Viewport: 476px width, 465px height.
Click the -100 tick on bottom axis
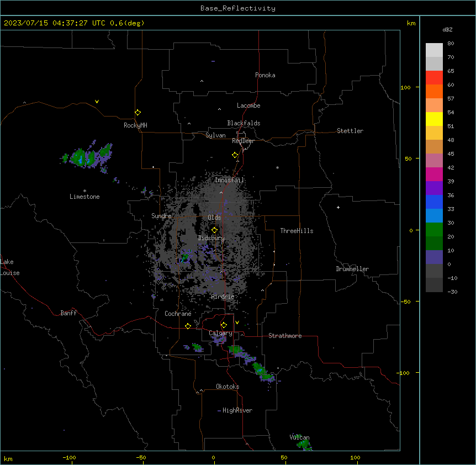point(70,458)
